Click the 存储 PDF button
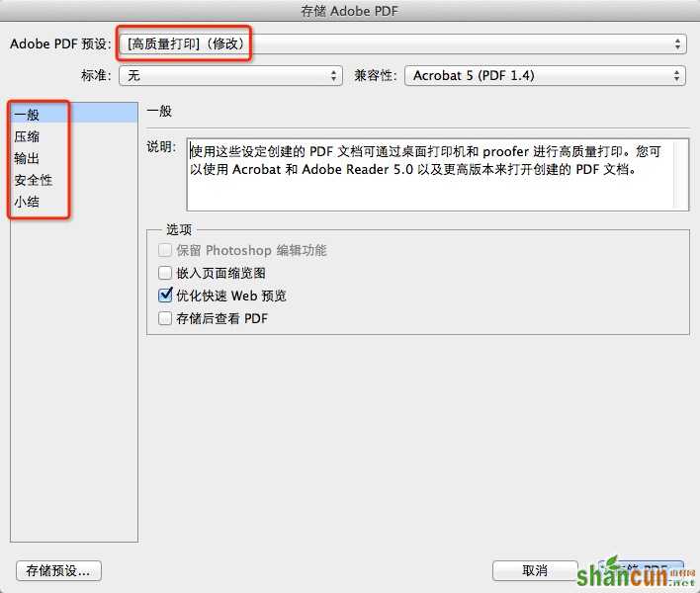The height and width of the screenshot is (593, 700). [641, 570]
